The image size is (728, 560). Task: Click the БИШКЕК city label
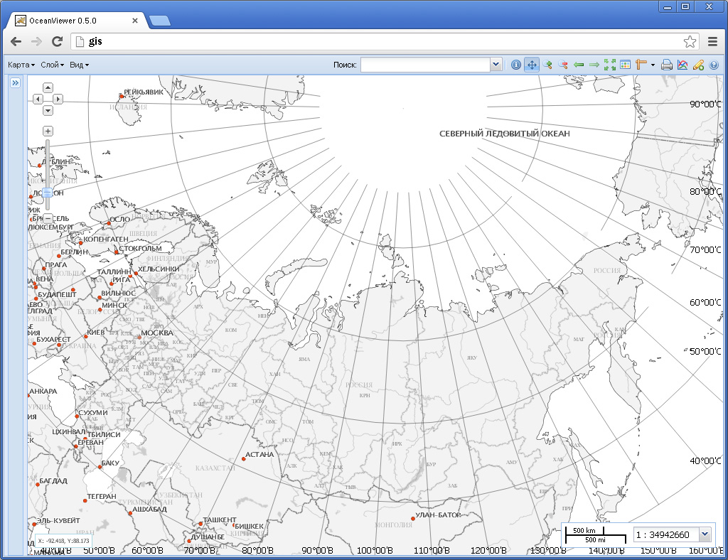pos(249,526)
